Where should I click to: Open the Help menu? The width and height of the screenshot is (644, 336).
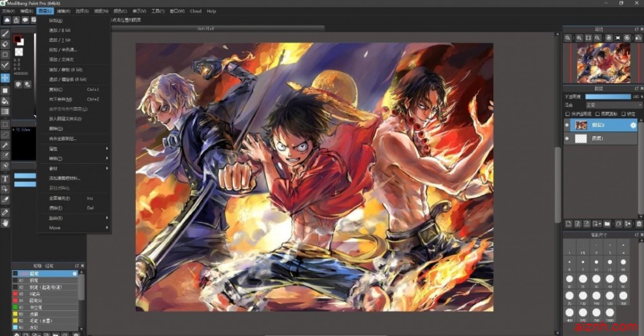211,11
